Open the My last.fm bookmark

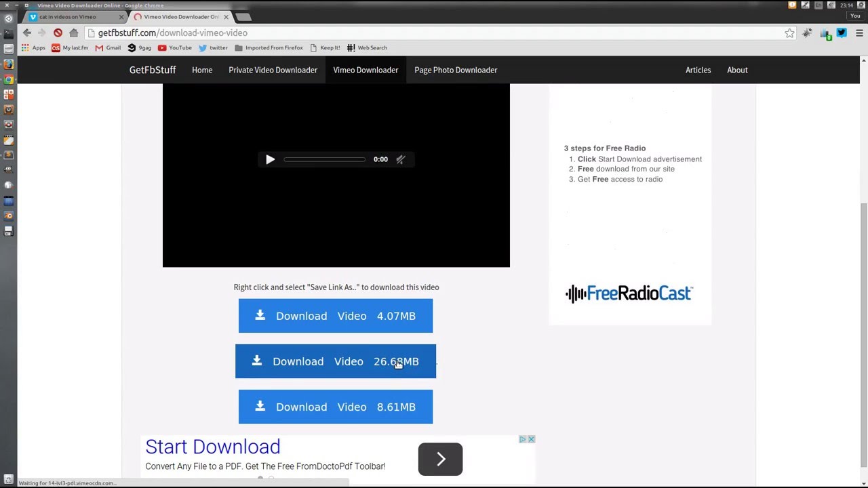pyautogui.click(x=70, y=47)
